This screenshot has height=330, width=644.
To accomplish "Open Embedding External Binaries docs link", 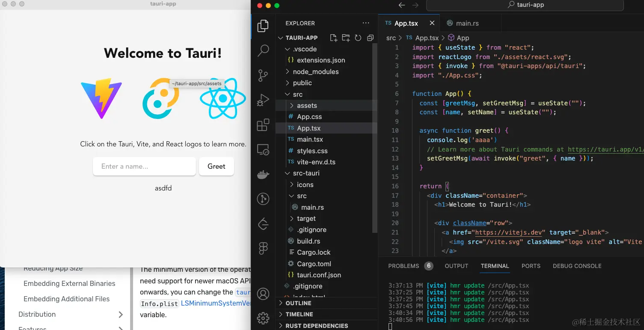I will pos(69,283).
